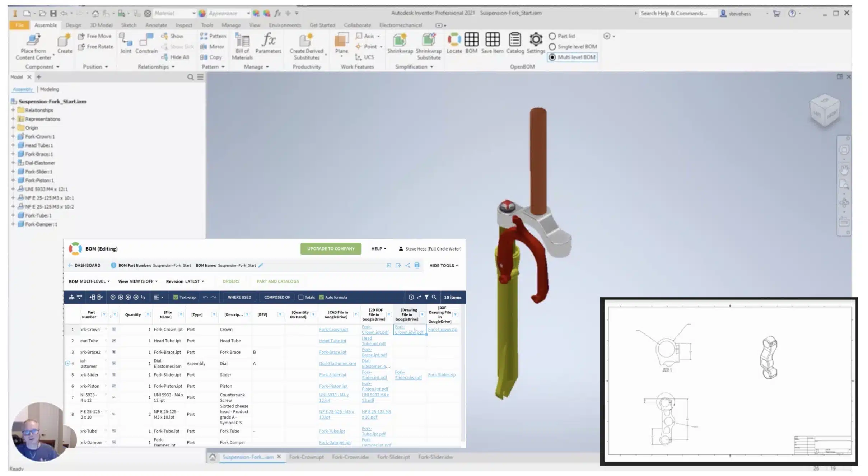Expand the Fork-Crown:1 tree node
This screenshot has width=868, height=476.
[x=13, y=136]
